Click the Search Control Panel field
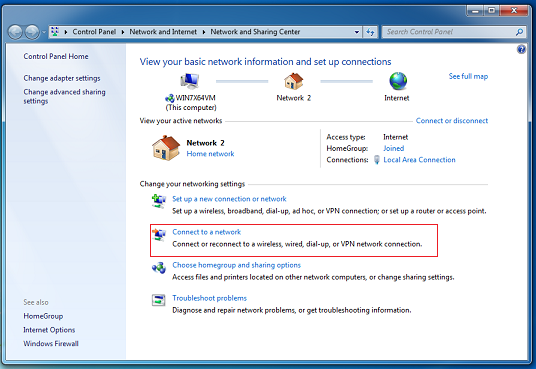The width and height of the screenshot is (536, 369). click(x=450, y=32)
